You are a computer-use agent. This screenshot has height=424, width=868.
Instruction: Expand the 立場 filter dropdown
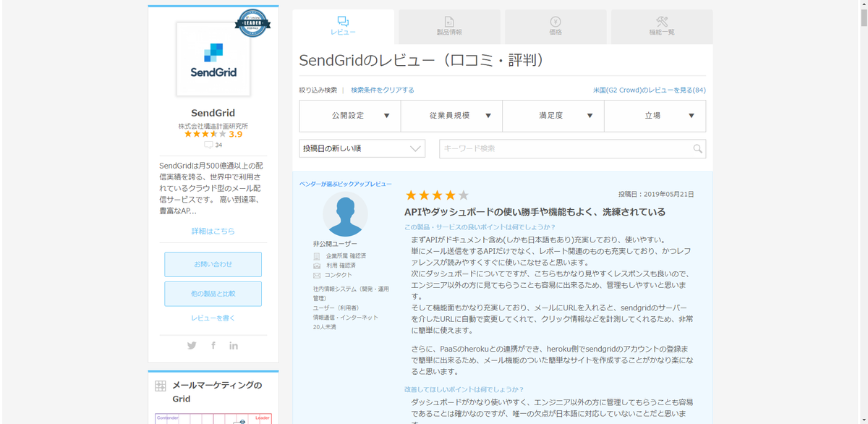tap(655, 116)
